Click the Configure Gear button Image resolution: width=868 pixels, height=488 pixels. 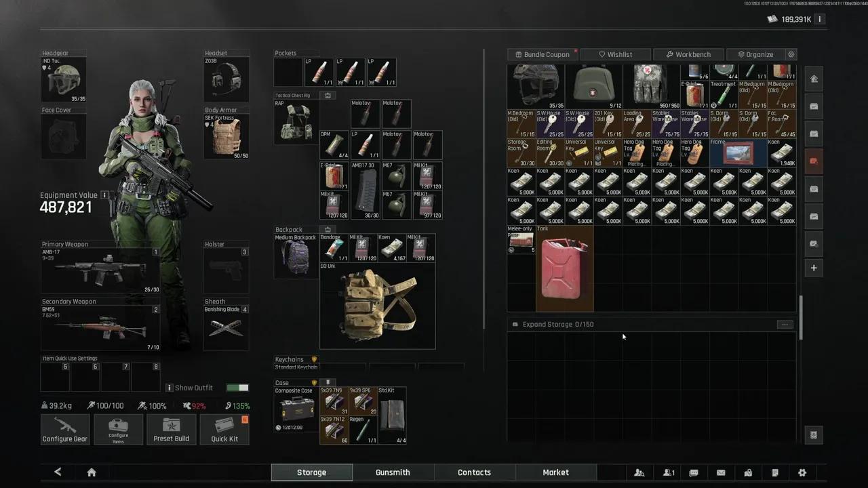coord(65,430)
